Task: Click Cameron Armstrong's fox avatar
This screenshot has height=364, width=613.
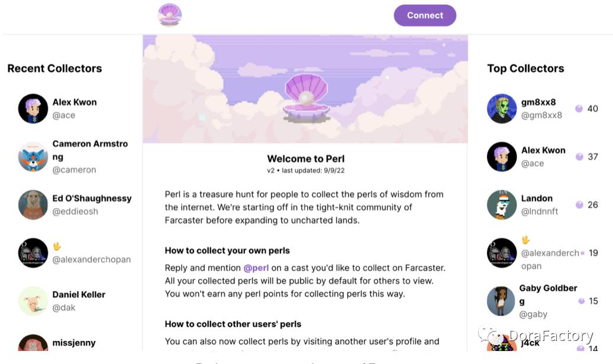Action: 33,157
